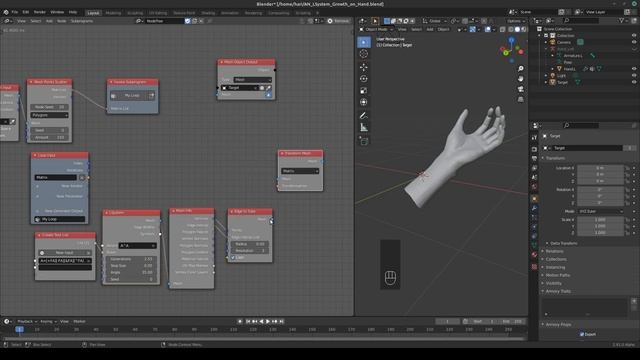
Task: Jump to first frame in timeline
Action: [248, 322]
